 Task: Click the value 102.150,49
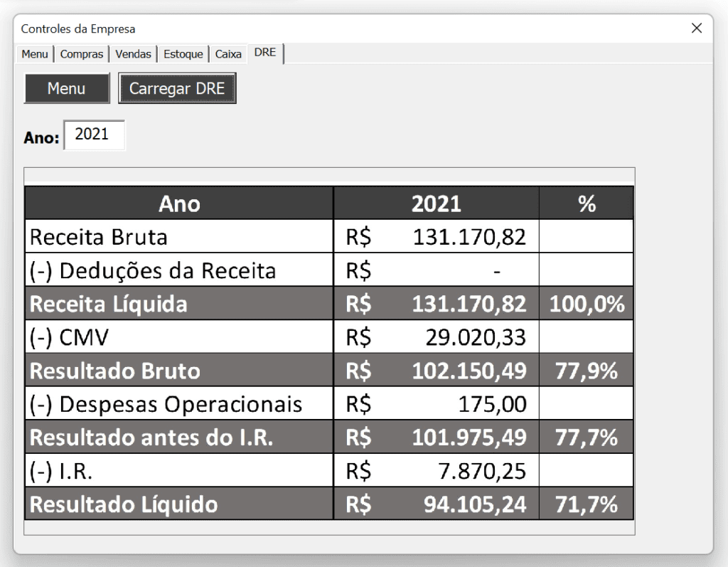coord(469,371)
